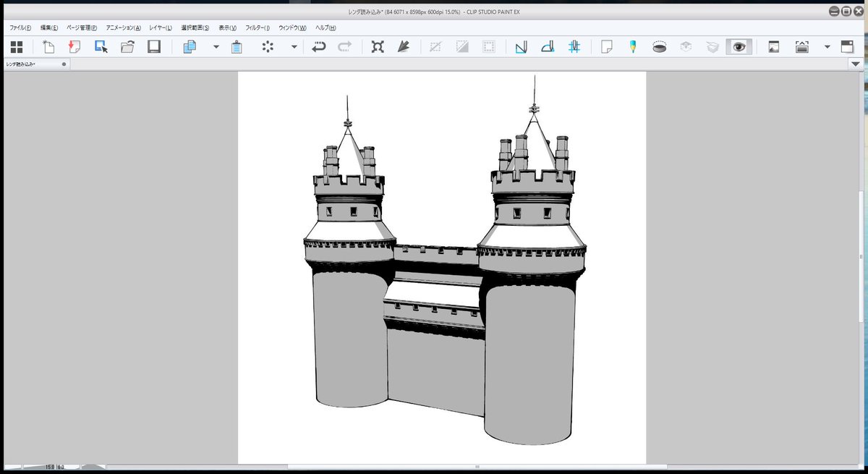Open the フィルター(I) menu
This screenshot has height=474, width=868.
point(258,27)
